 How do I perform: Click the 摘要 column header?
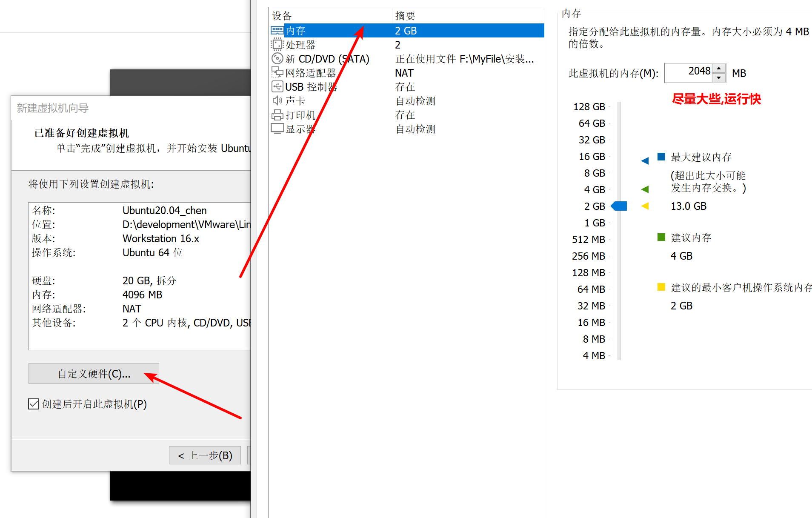point(468,16)
